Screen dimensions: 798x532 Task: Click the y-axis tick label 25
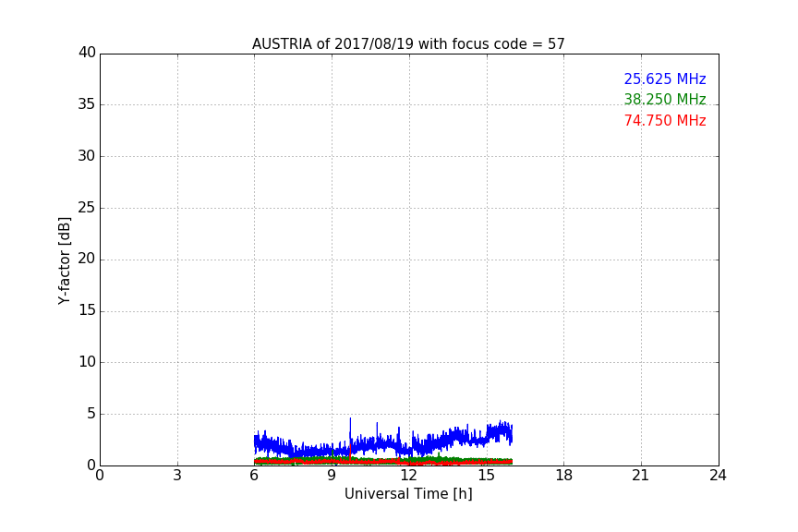(87, 207)
